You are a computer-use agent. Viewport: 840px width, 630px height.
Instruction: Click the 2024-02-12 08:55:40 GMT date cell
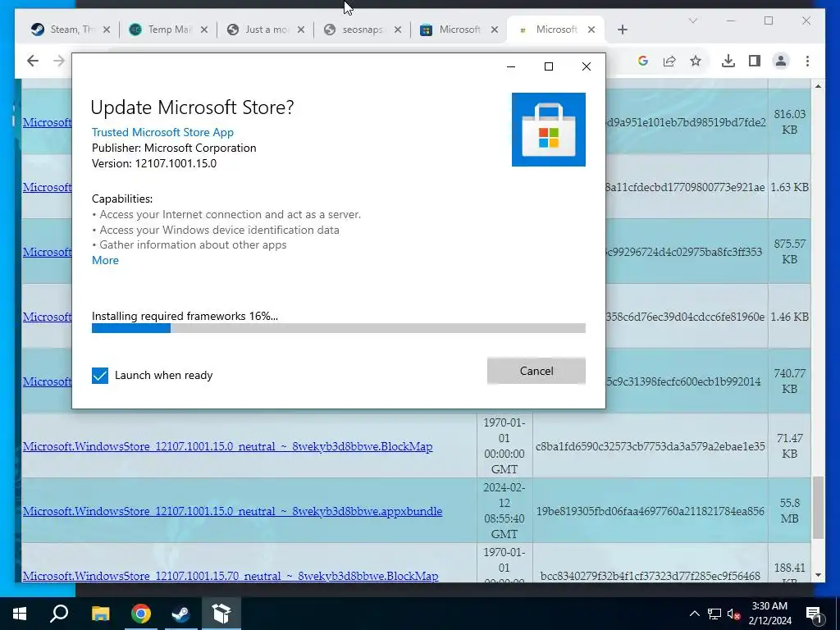(x=504, y=510)
